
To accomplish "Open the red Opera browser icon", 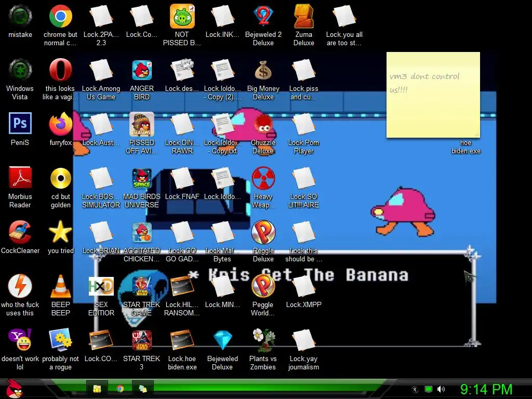I will pyautogui.click(x=60, y=70).
